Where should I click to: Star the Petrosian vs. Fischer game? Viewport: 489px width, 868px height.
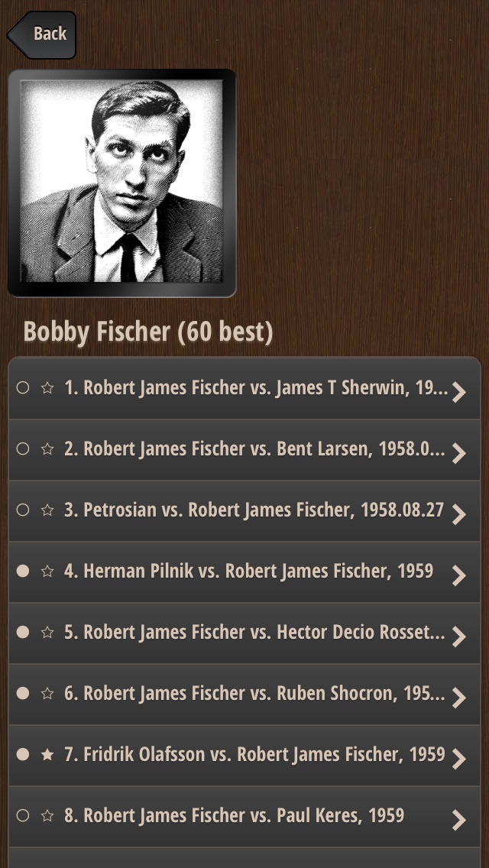47,510
